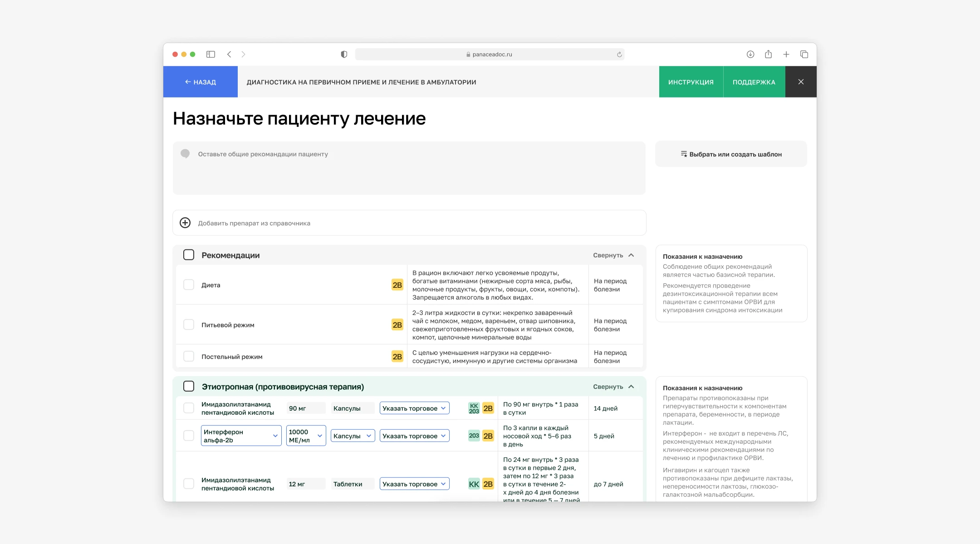Collapse the Этиотропная therapy section
The image size is (980, 544).
coord(613,387)
